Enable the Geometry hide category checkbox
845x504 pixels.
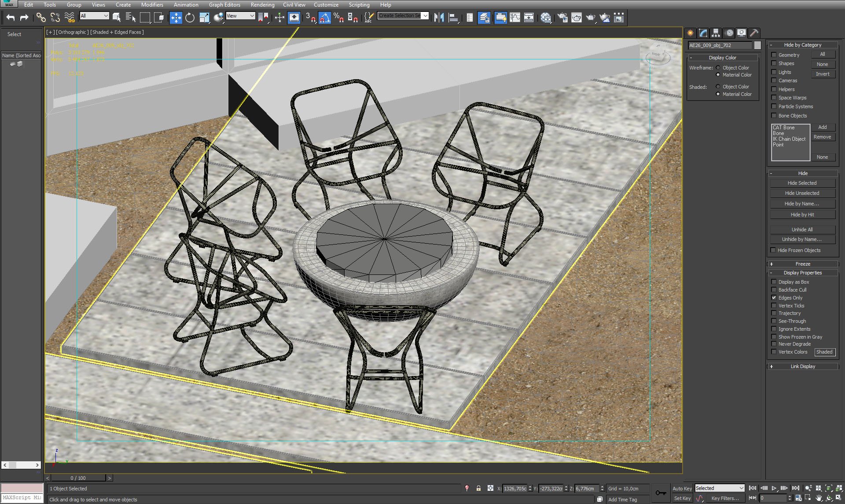click(x=774, y=55)
